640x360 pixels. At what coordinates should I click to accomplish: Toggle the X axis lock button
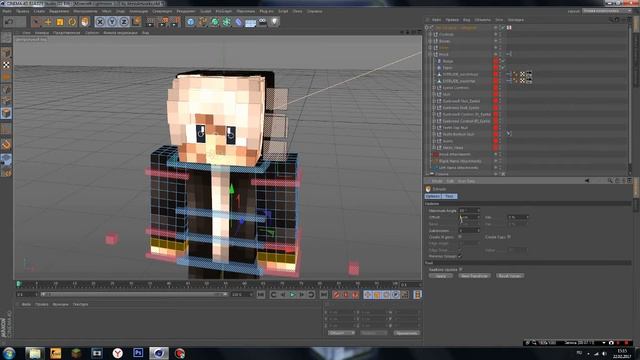click(x=100, y=22)
